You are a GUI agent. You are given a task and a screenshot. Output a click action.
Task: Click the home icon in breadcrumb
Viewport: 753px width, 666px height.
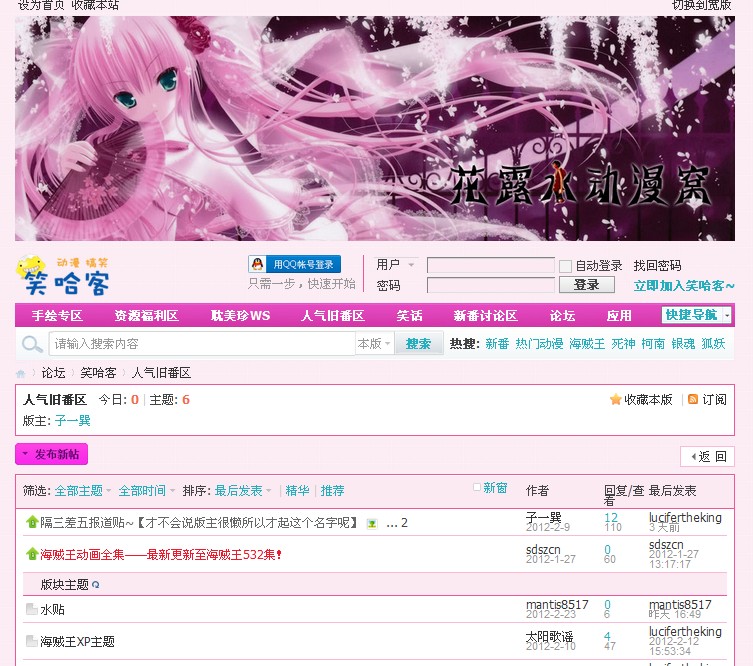pos(21,373)
